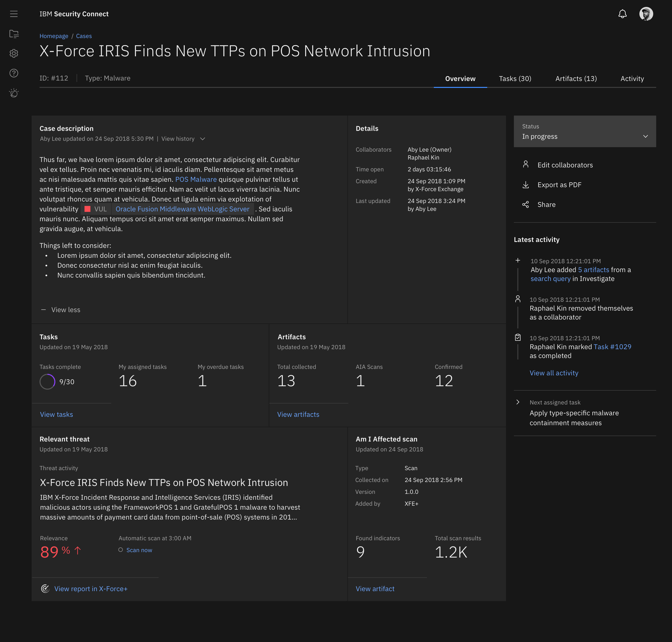672x642 pixels.
Task: Go to Homepage breadcrumb
Action: tap(54, 36)
